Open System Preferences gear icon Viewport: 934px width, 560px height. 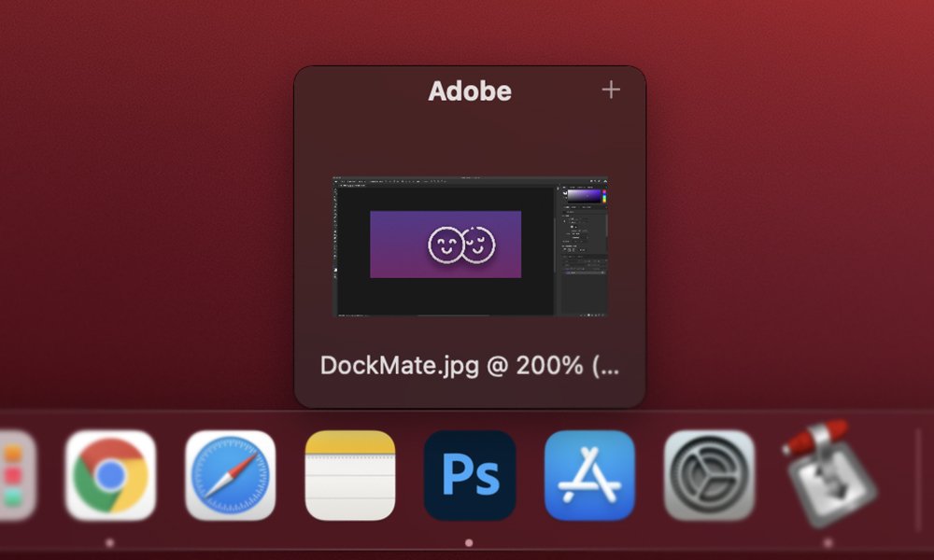point(709,475)
